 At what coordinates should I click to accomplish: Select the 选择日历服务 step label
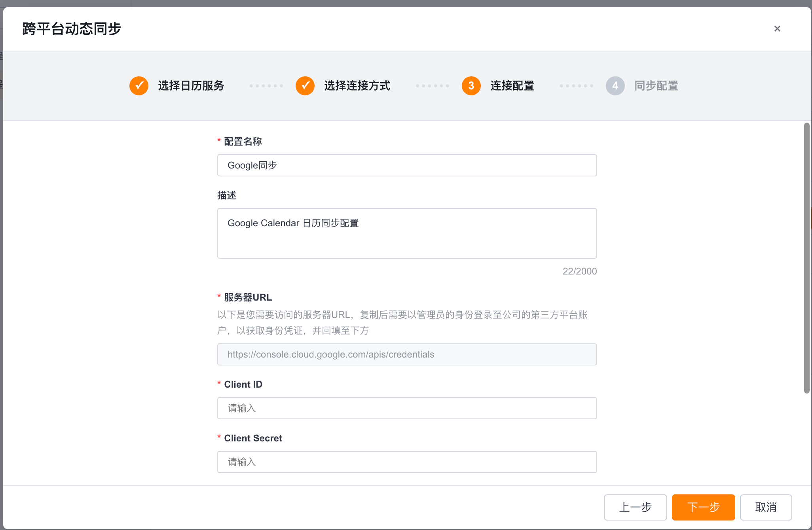coord(191,86)
